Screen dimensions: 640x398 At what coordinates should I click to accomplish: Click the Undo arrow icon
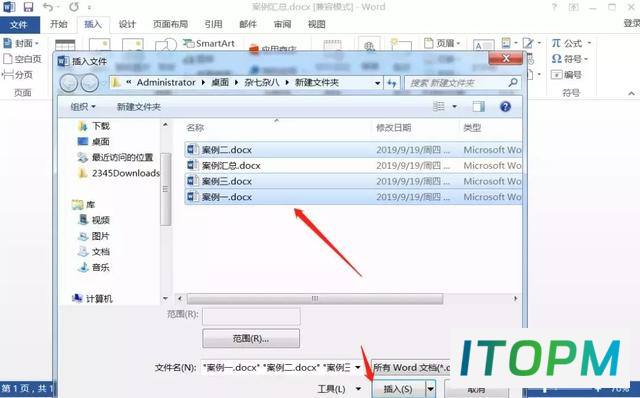pos(48,7)
